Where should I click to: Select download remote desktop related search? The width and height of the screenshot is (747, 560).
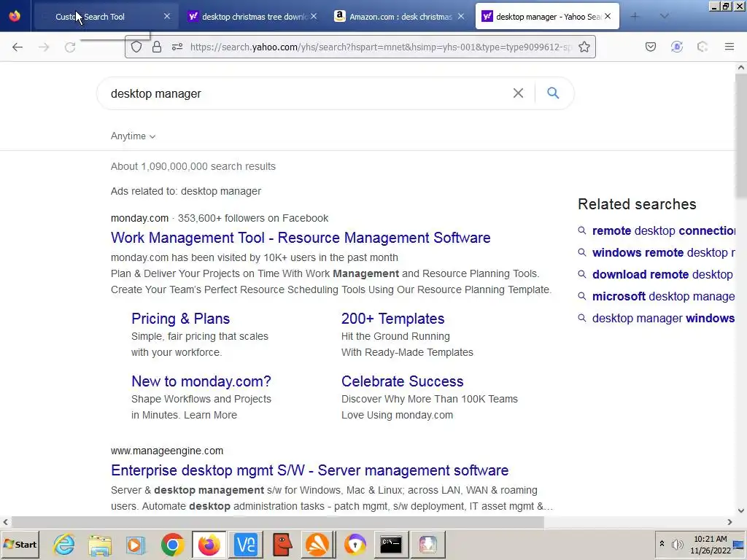pos(662,275)
